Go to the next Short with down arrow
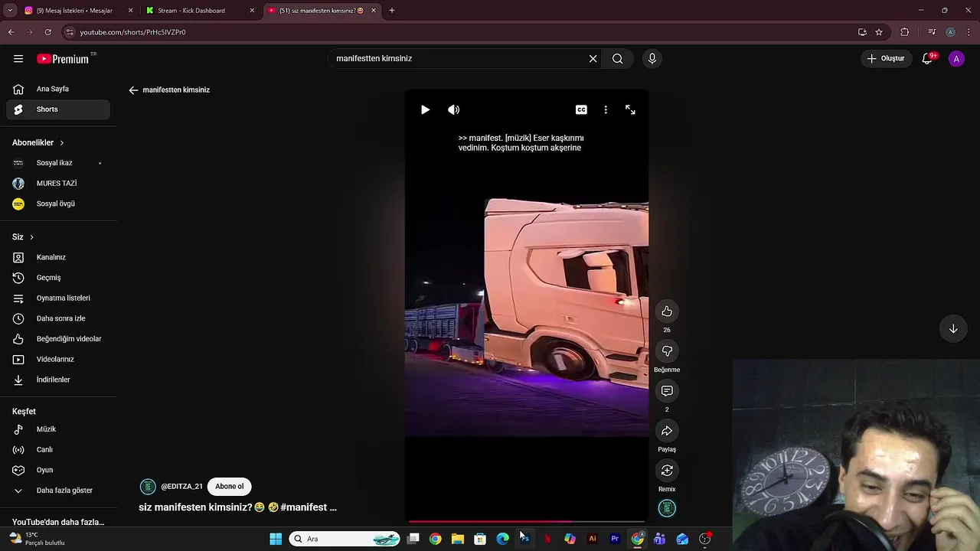This screenshot has width=980, height=551. click(953, 328)
